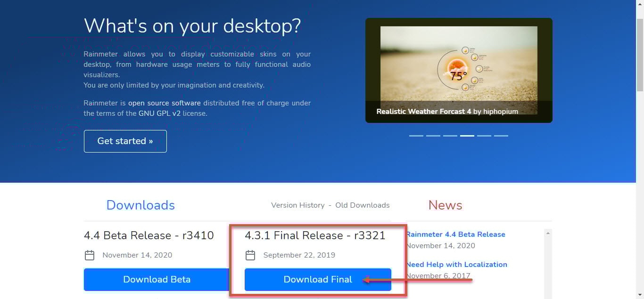The image size is (644, 299).
Task: Download the 4.4 Beta release
Action: click(x=157, y=279)
